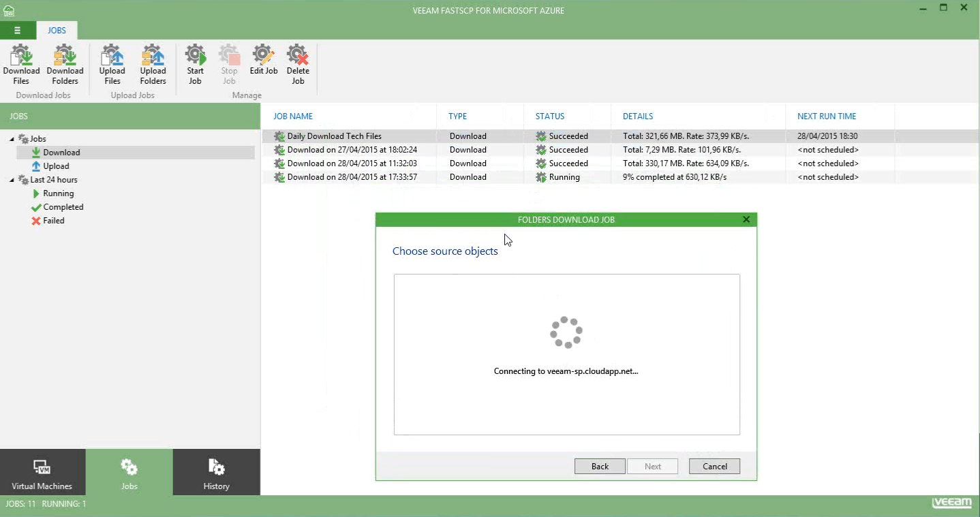Select the Failed tree item
The image size is (980, 517).
pos(53,221)
